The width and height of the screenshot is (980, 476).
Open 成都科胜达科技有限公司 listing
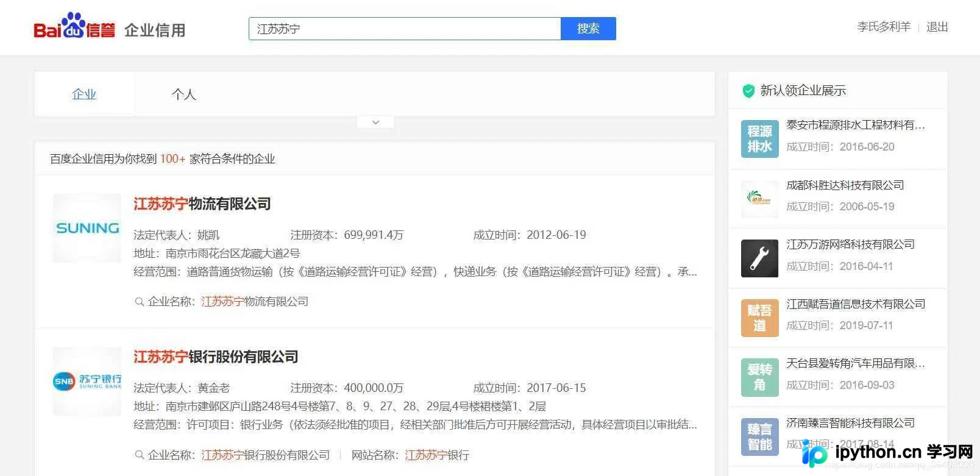(x=845, y=185)
